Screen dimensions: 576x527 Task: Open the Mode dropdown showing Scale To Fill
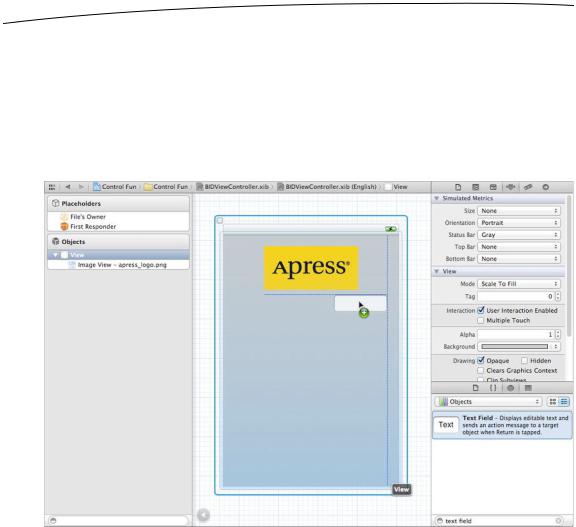pos(519,284)
